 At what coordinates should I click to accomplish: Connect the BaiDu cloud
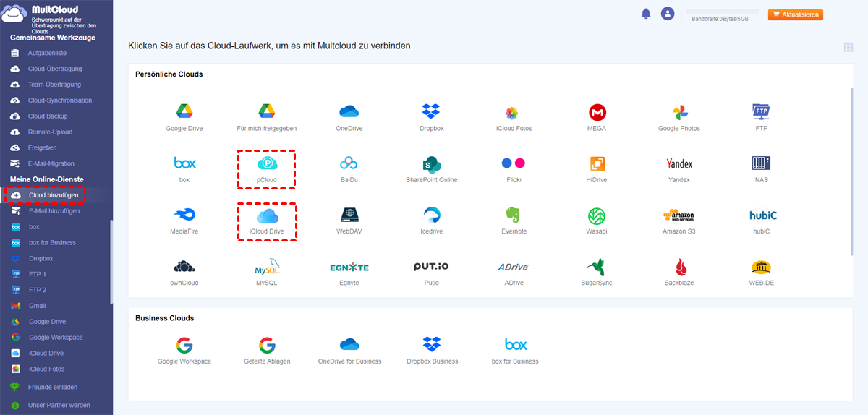[x=349, y=169]
